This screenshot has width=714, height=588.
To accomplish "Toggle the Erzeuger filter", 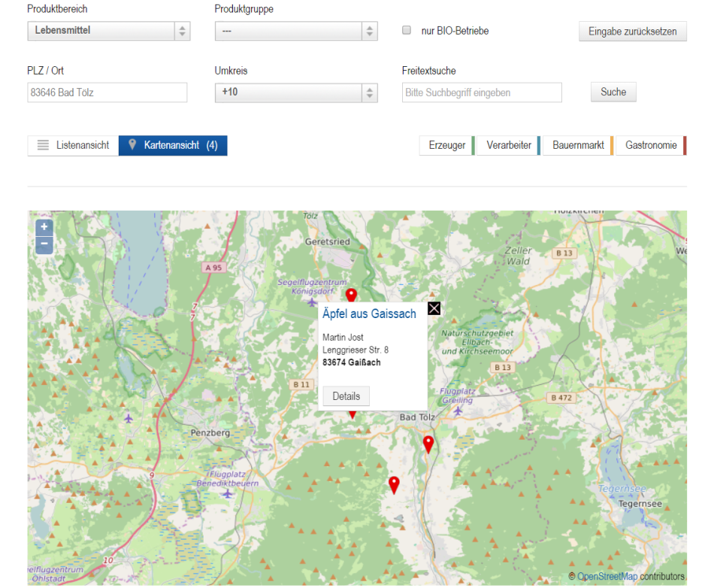I will tap(447, 146).
